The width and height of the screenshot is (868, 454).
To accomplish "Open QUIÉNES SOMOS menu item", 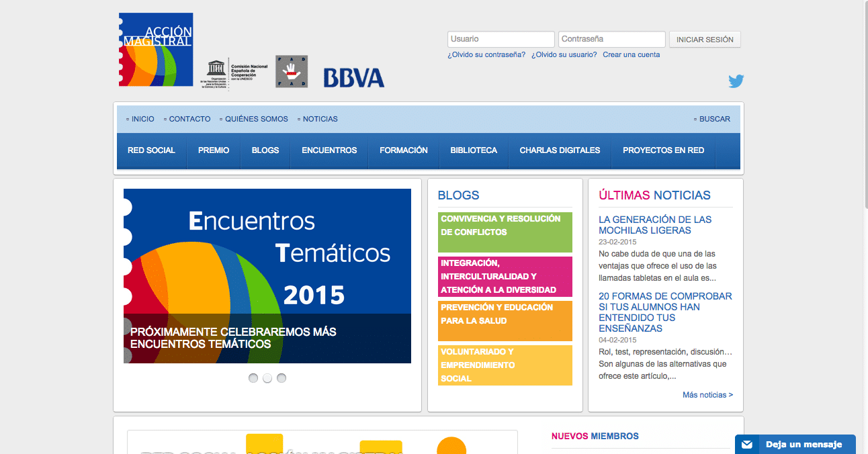I will [257, 119].
